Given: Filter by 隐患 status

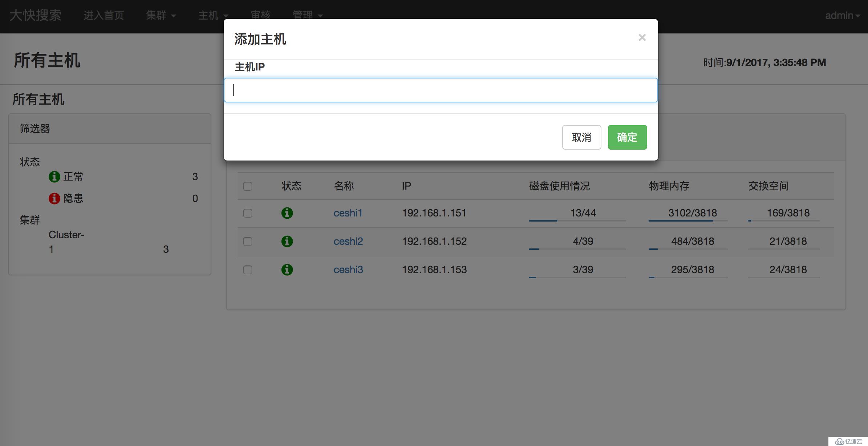Looking at the screenshot, I should [x=73, y=198].
